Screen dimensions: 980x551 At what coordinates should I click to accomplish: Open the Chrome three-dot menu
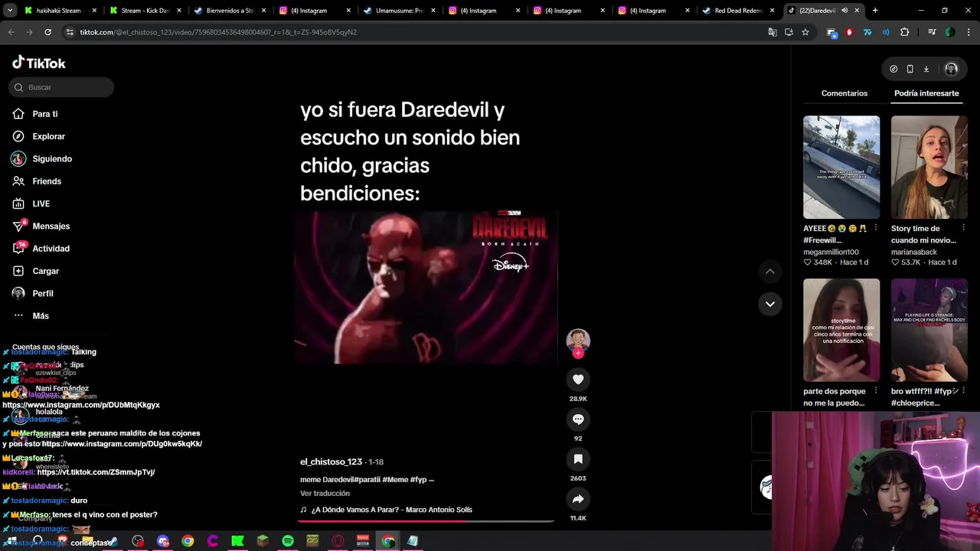[969, 32]
